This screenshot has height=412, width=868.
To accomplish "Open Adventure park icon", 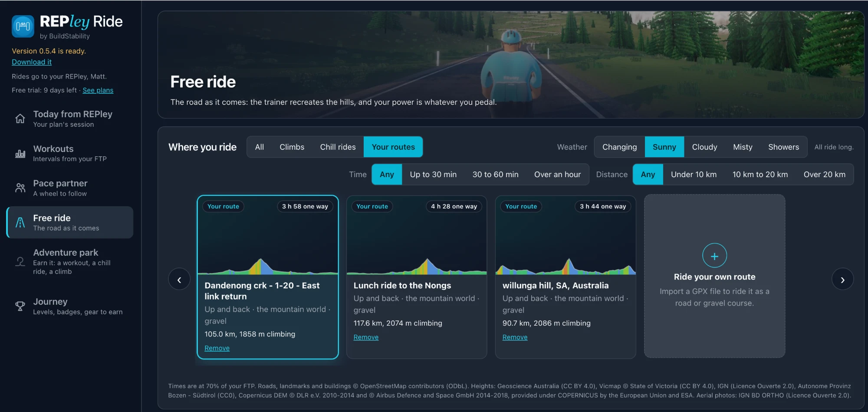I will (x=20, y=261).
